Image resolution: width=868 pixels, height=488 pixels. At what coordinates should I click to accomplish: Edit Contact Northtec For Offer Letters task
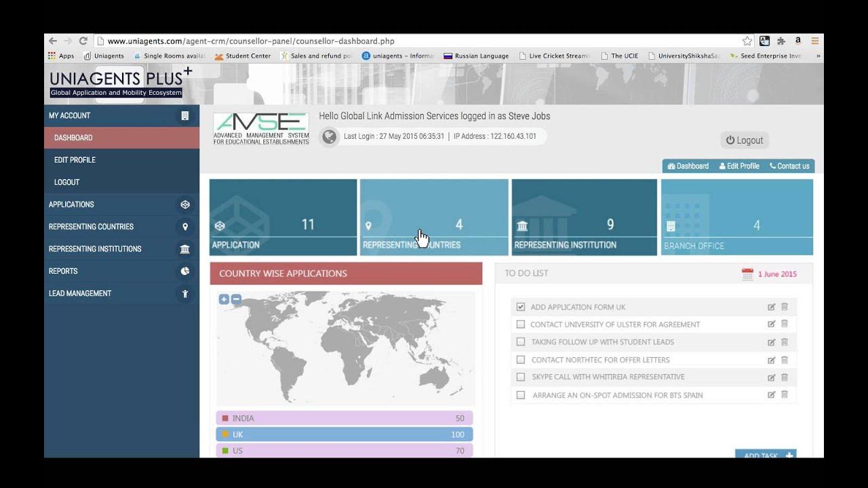(771, 360)
